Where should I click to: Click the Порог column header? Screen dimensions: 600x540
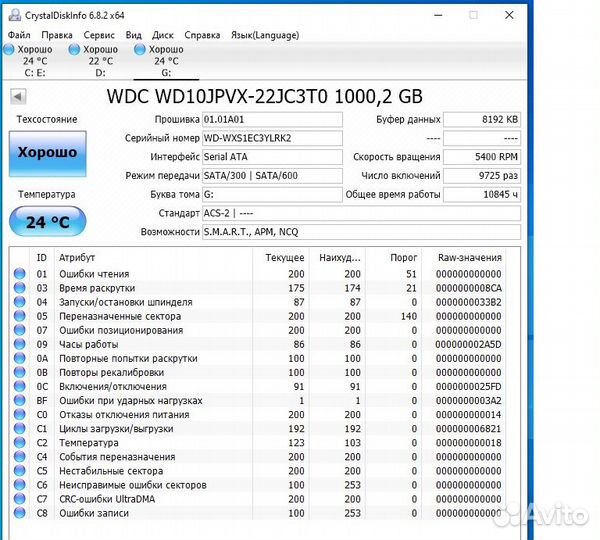click(393, 258)
